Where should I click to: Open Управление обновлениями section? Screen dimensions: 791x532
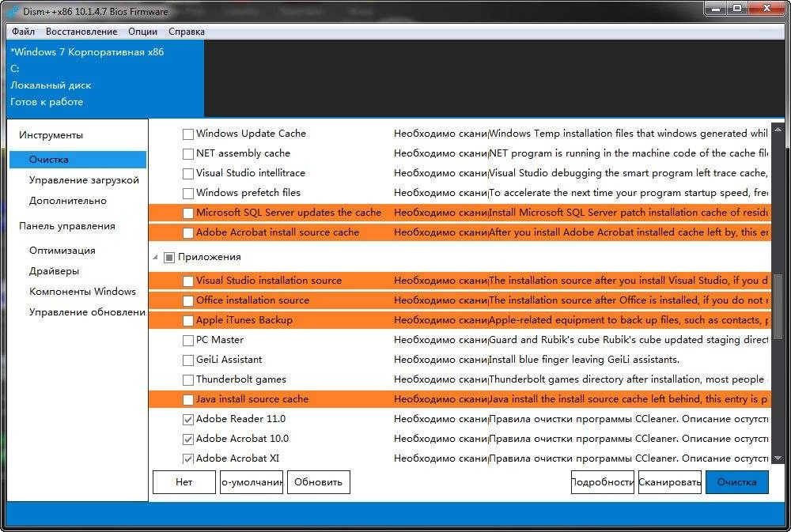(x=87, y=312)
